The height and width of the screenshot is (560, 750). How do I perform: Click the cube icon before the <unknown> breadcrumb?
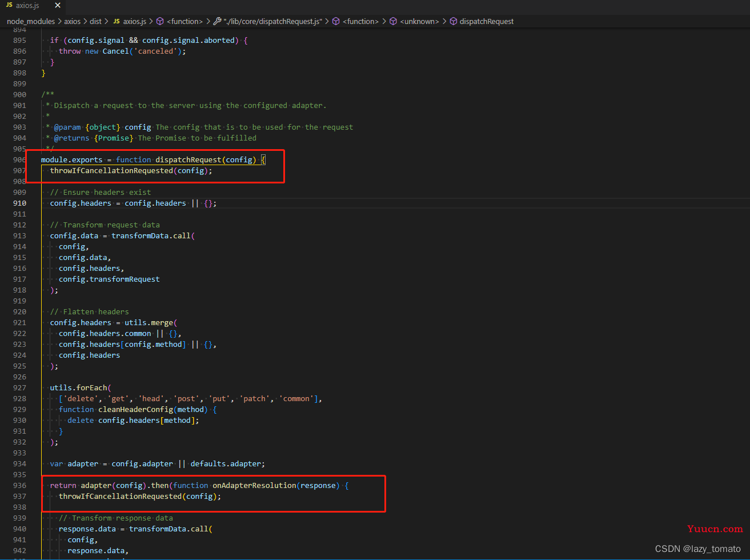tap(393, 21)
